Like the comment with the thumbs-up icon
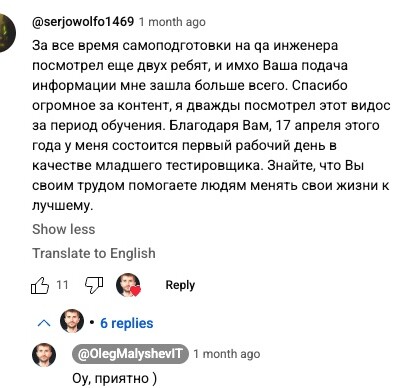 tap(40, 285)
